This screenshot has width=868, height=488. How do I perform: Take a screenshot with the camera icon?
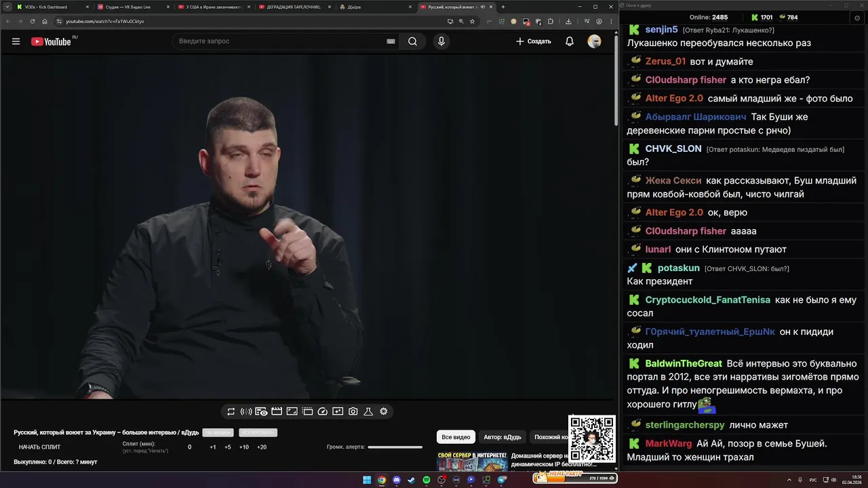(353, 411)
